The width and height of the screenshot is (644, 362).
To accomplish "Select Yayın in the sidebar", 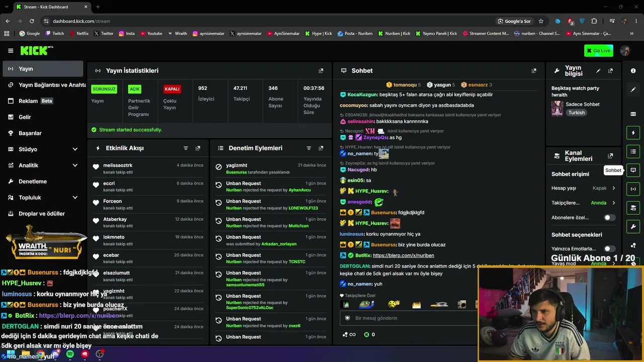I will click(x=43, y=69).
